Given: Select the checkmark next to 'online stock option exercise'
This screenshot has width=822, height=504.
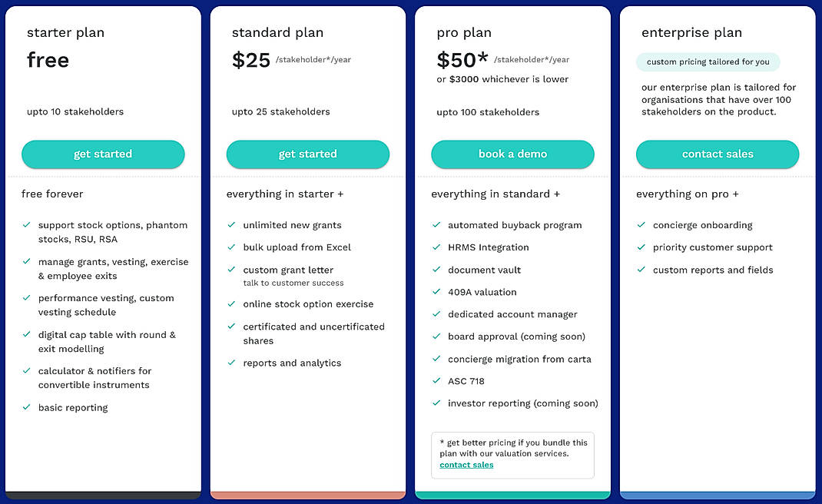Looking at the screenshot, I should pos(230,304).
